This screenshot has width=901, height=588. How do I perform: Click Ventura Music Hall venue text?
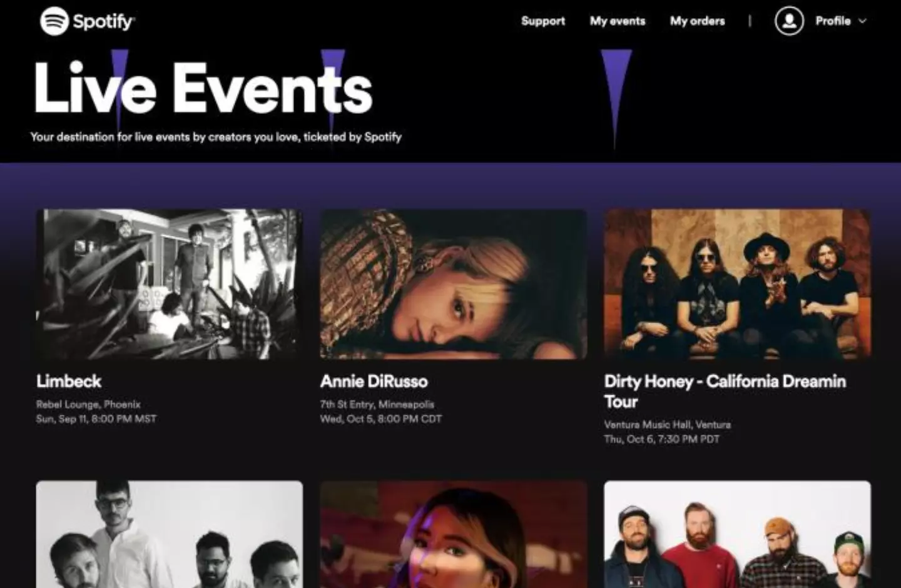click(667, 424)
